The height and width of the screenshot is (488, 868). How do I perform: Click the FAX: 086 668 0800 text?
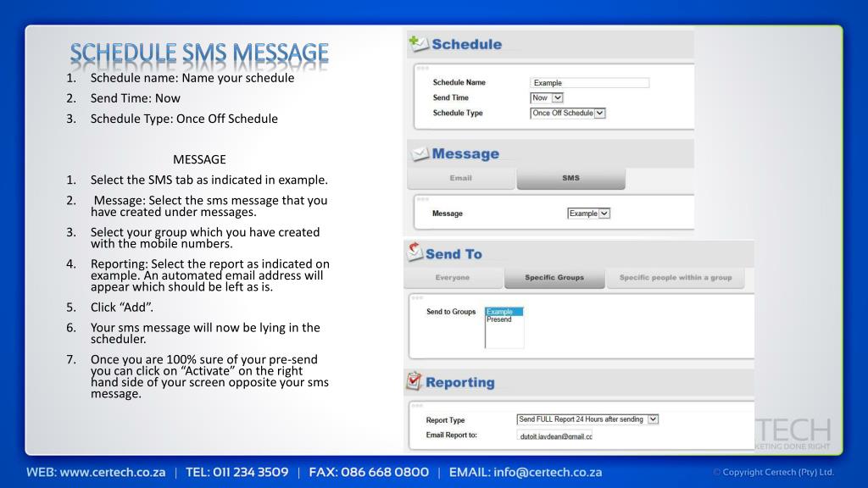(x=369, y=473)
